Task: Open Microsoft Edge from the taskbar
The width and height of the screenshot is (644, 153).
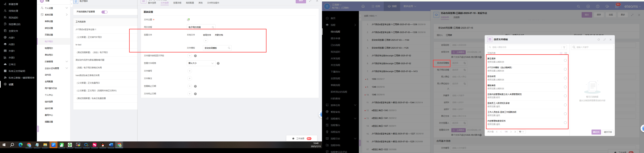Action: pyautogui.click(x=20, y=145)
